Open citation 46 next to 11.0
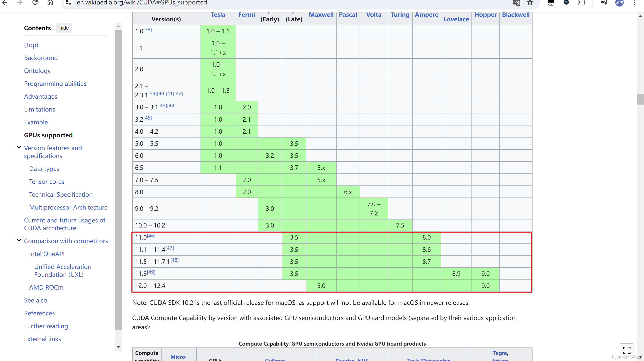Viewport: 644px width, 361px height. tap(151, 236)
